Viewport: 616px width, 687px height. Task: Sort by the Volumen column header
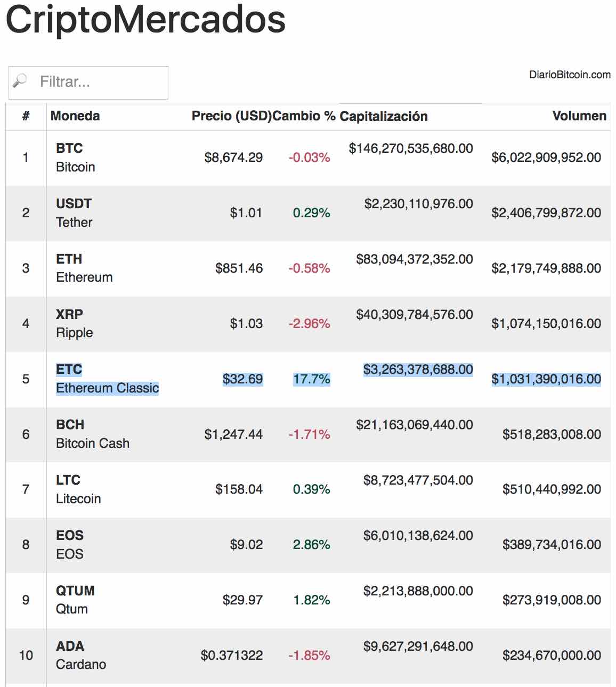579,116
